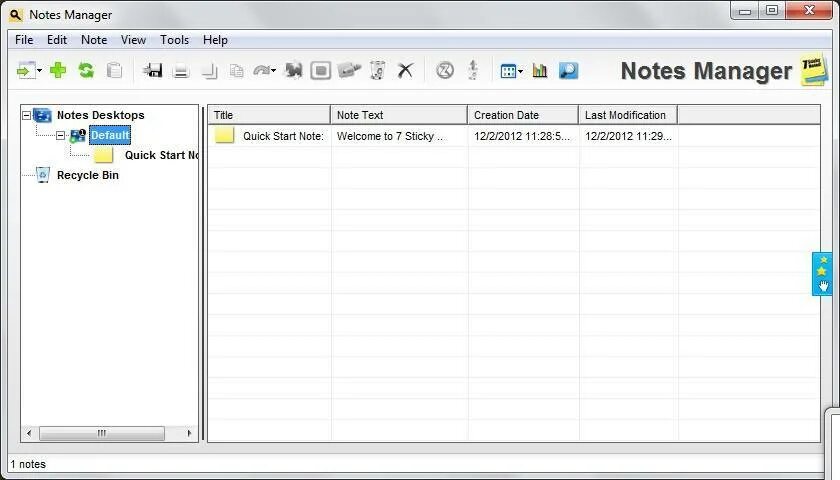840x480 pixels.
Task: Add a new note with the green plus
Action: coord(58,70)
